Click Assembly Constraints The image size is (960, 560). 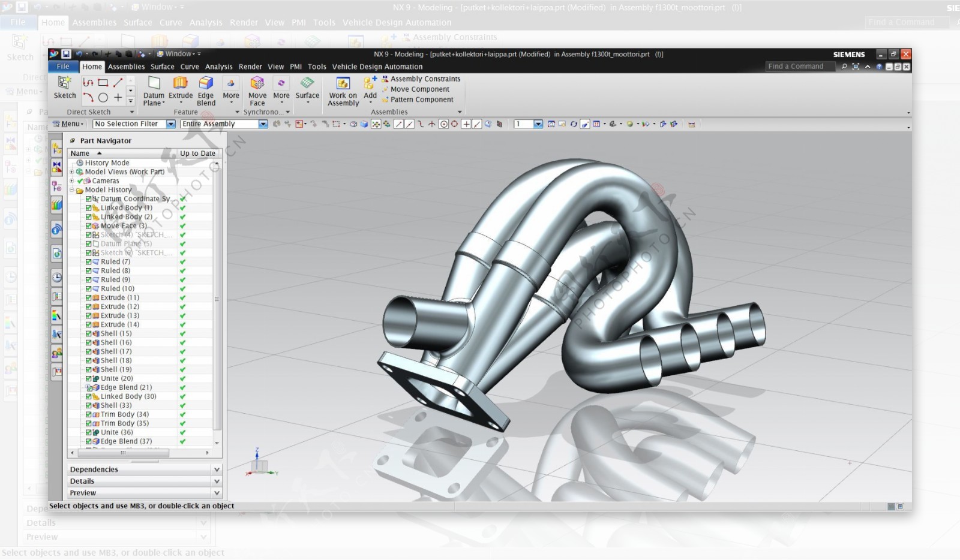point(421,79)
